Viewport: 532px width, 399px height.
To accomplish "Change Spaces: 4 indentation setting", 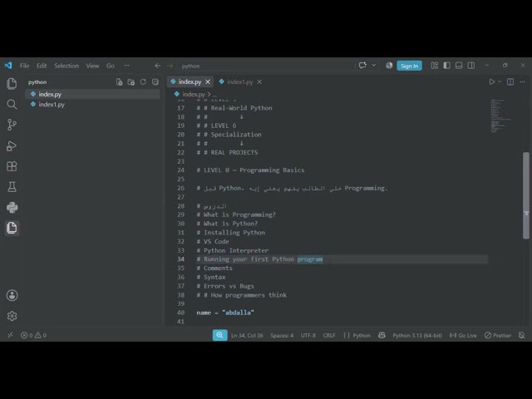I will [x=282, y=335].
